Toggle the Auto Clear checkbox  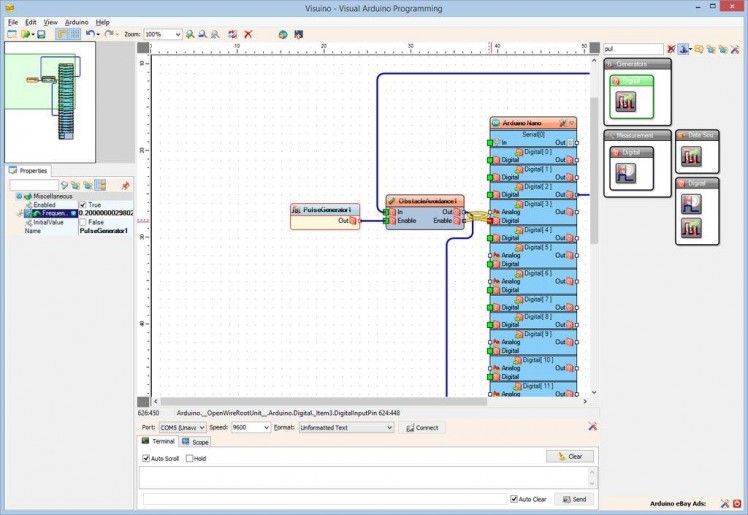pos(514,498)
